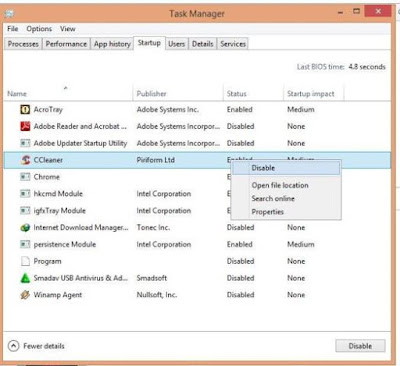The image size is (400, 366).
Task: Select the hkcmd Module entry
Action: click(x=58, y=194)
